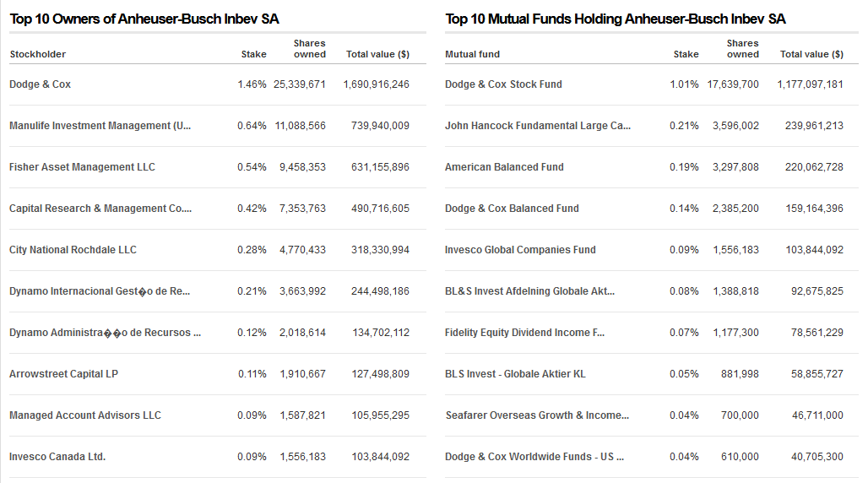Click the Stockholder column header
Viewport: 868px width, 483px height.
pos(38,54)
